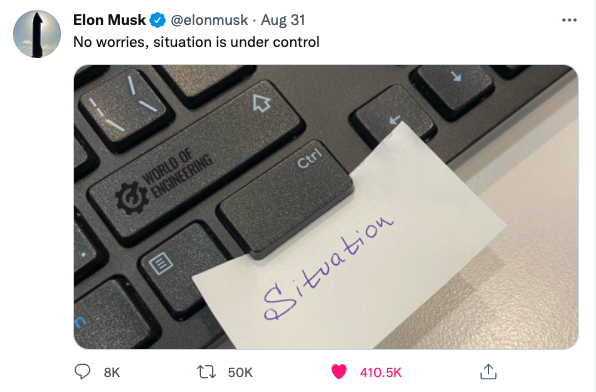This screenshot has width=596, height=392.
Task: Click the down arrow key in photo
Action: (x=456, y=77)
